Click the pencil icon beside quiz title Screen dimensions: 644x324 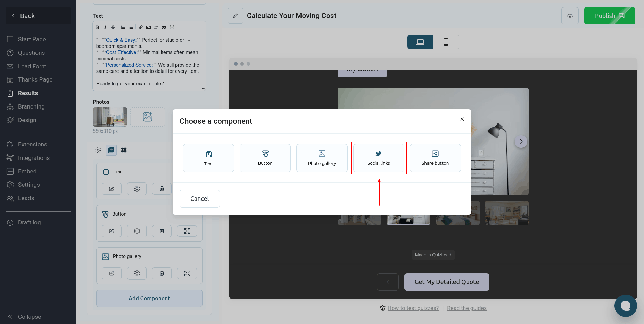(x=236, y=16)
